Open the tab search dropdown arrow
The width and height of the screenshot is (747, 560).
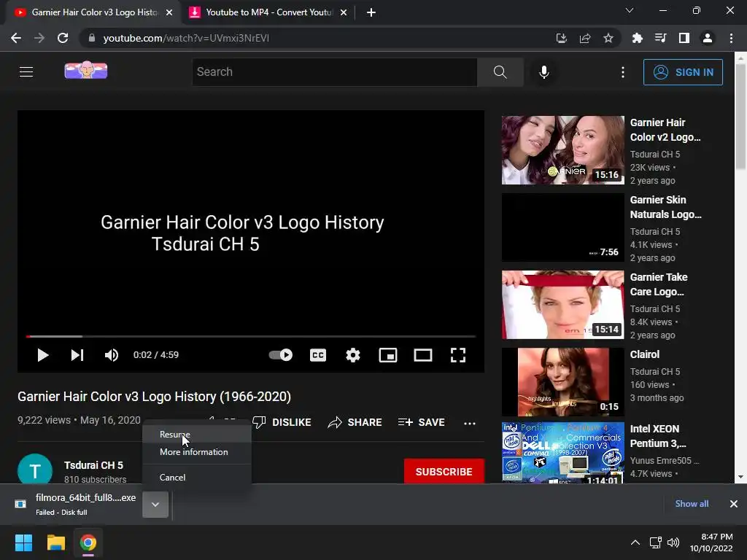tap(630, 10)
